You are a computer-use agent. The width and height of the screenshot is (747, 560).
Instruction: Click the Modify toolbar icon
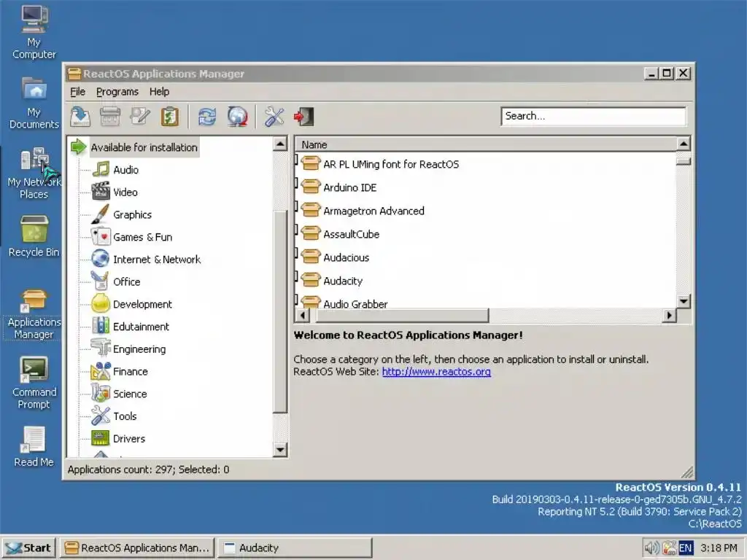coord(140,117)
